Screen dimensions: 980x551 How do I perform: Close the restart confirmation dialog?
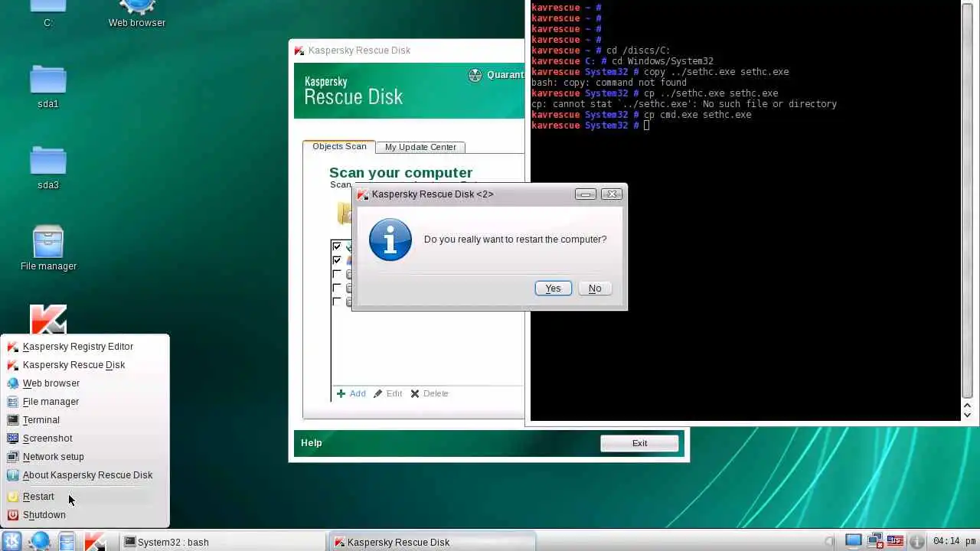[x=612, y=194]
